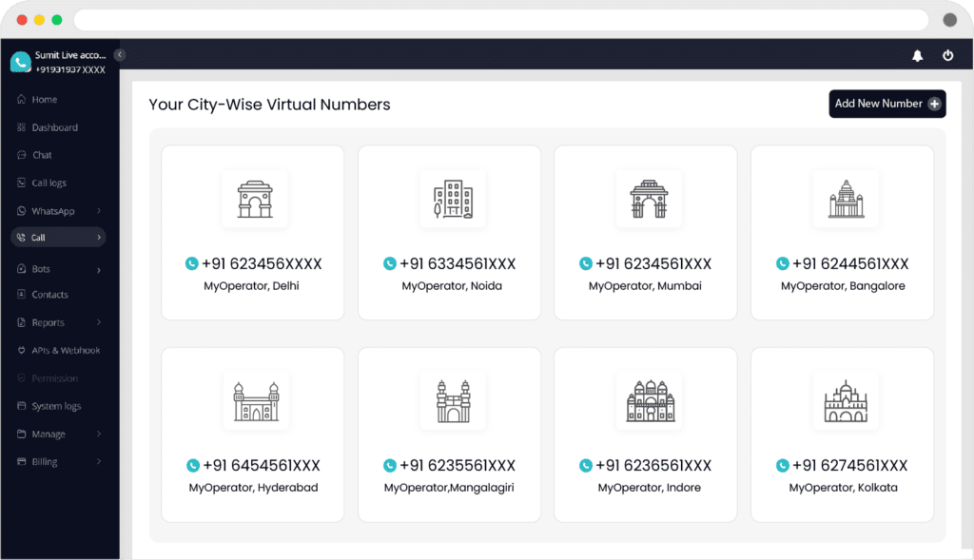The width and height of the screenshot is (974, 560).
Task: Click the MyOperator, Indore label
Action: coord(649,488)
